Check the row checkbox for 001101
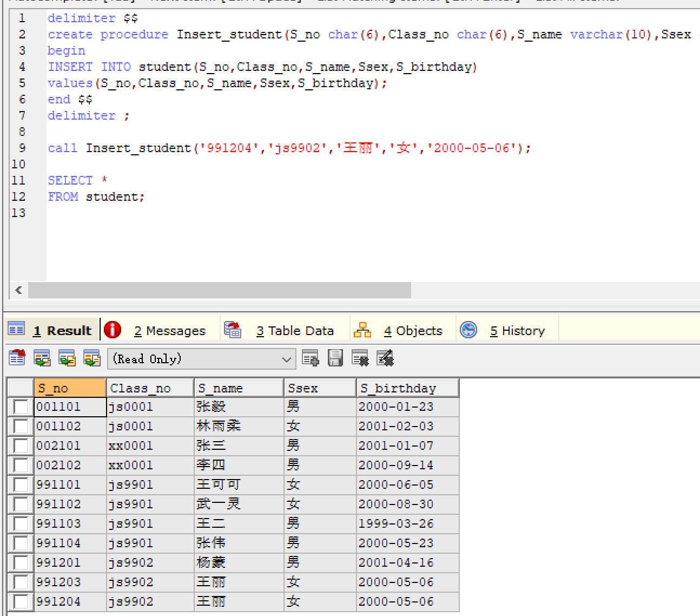The height and width of the screenshot is (616, 700). pyautogui.click(x=21, y=407)
